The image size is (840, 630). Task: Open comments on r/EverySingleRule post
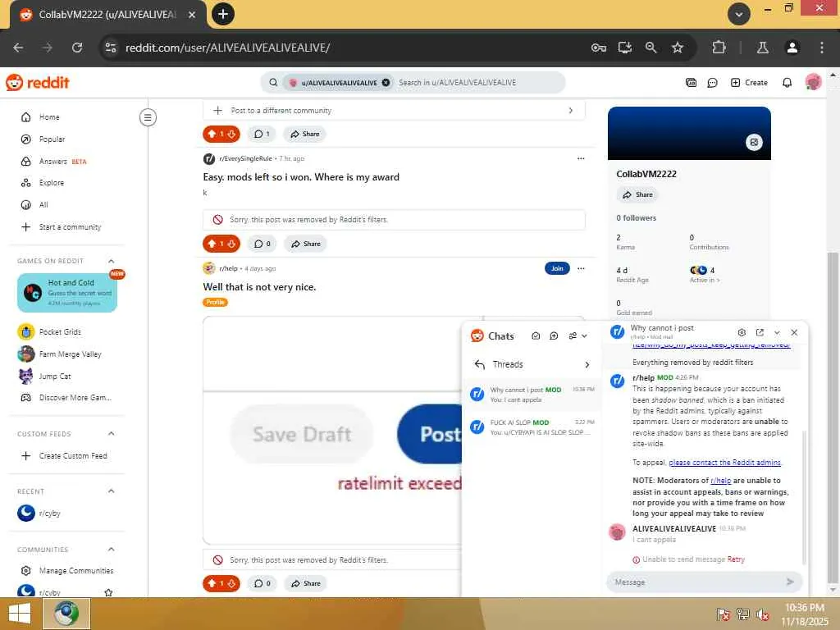(262, 244)
